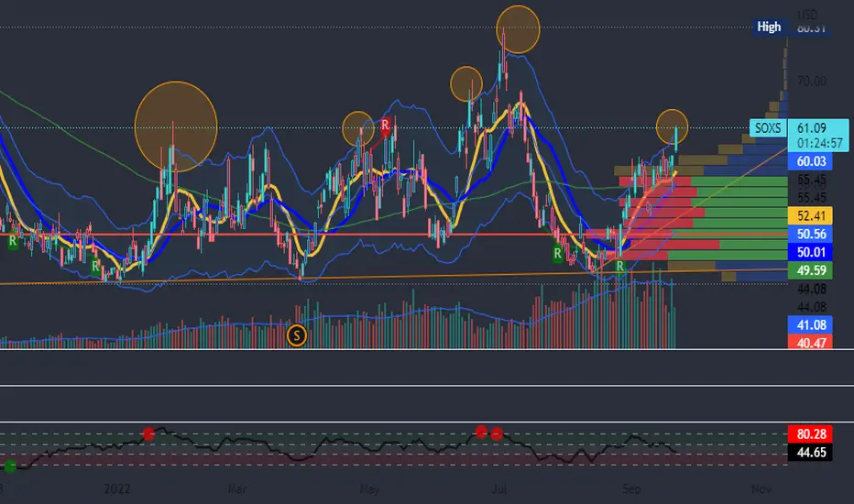Viewport: 854px width, 504px height.
Task: Click the green dot on the oscillator
Action: [x=10, y=466]
